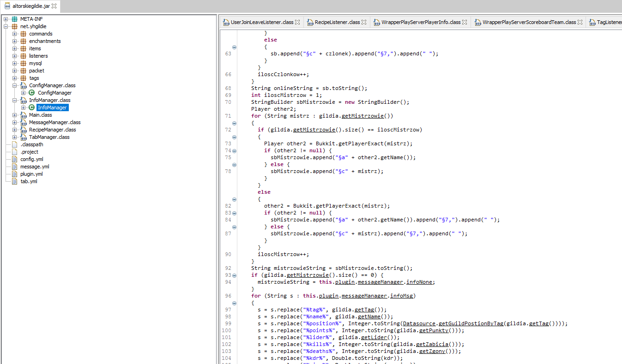The image size is (622, 364).
Task: Click line number 68 in the gutter
Action: (228, 88)
